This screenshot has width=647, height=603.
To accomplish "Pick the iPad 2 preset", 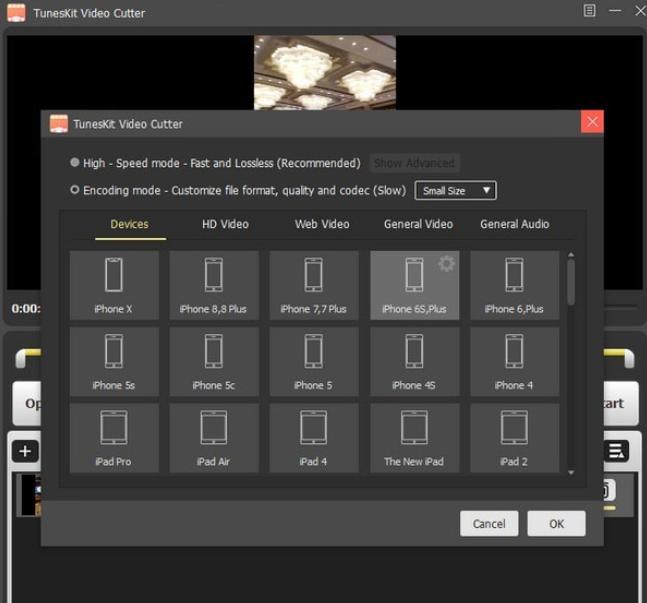I will [515, 438].
